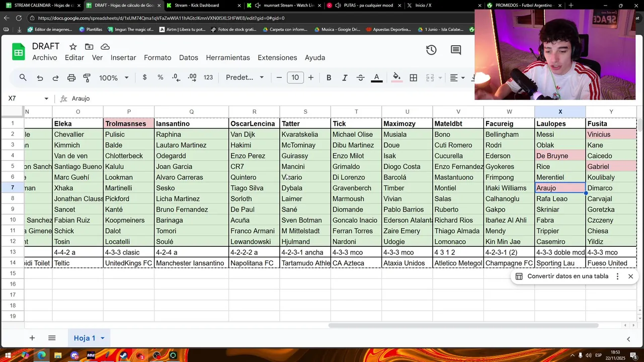The height and width of the screenshot is (362, 644).
Task: Open the Archivo menu
Action: pos(45,58)
